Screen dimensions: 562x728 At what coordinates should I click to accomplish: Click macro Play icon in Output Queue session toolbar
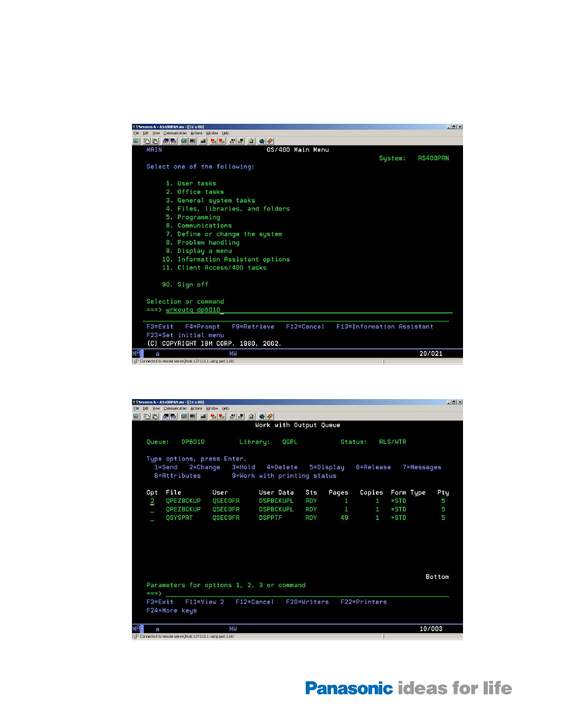(x=232, y=416)
